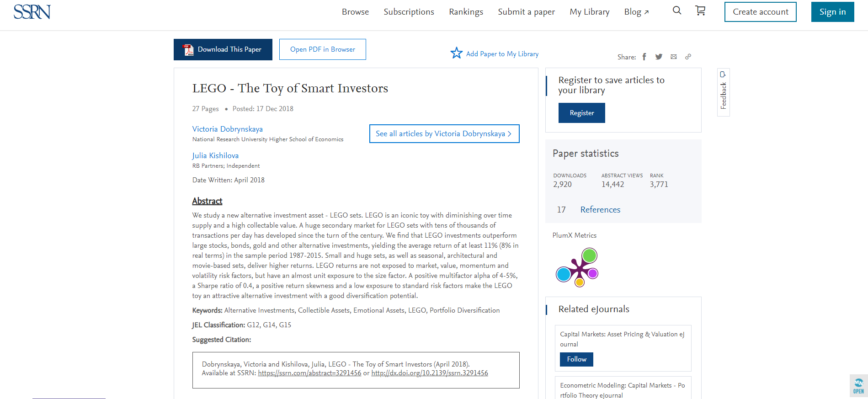
Task: Click the star icon to add paper to library
Action: [x=456, y=53]
